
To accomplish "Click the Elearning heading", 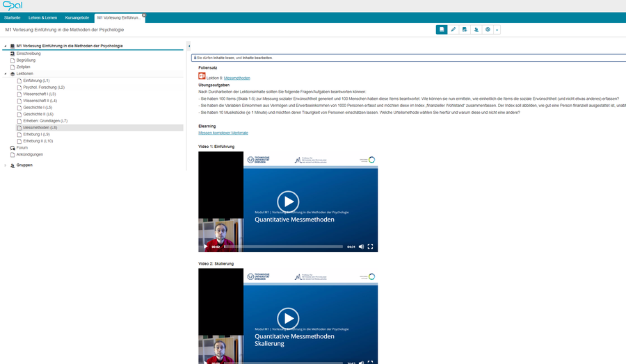I will [x=207, y=126].
